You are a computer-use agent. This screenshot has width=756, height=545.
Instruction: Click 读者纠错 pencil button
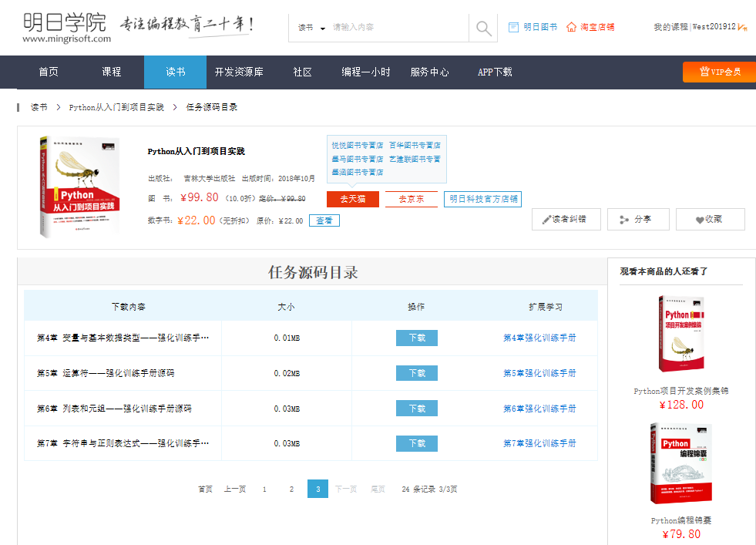(566, 220)
